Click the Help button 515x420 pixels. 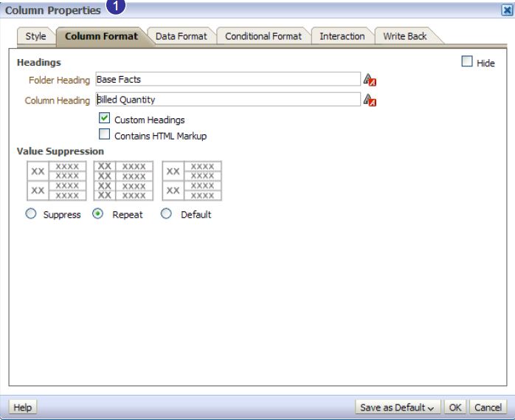click(x=23, y=407)
